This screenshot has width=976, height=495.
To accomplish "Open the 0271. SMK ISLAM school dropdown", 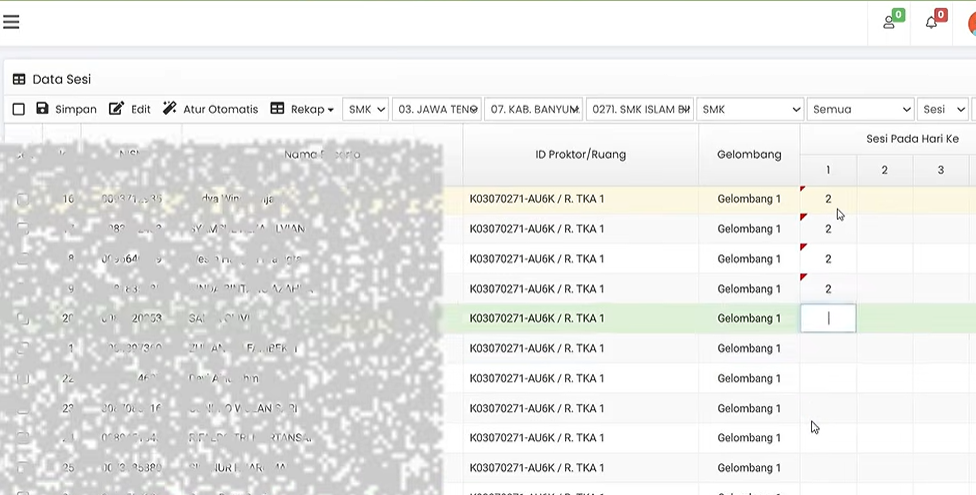I will (640, 109).
